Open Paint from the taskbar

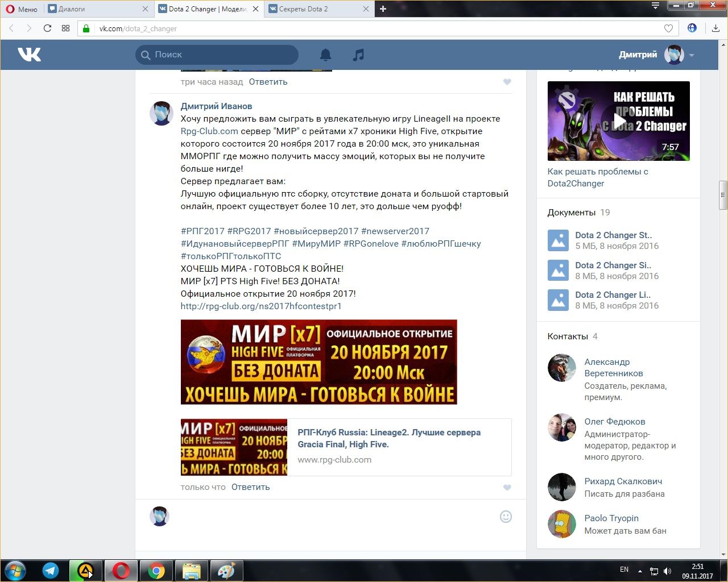tap(226, 571)
